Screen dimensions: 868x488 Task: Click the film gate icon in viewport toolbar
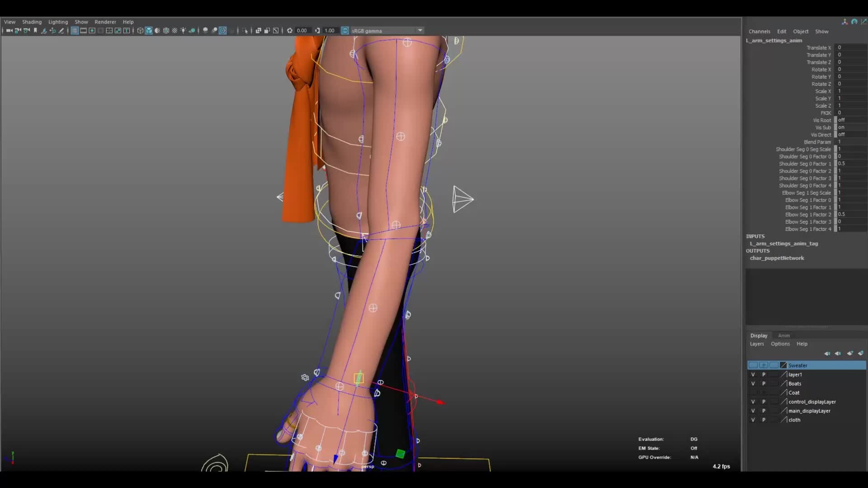[x=84, y=30]
